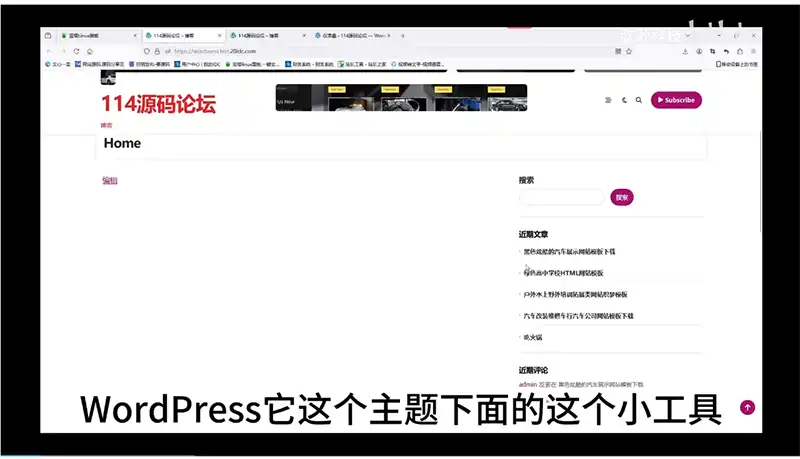
Task: Click the car banner advertisement image
Action: 401,98
